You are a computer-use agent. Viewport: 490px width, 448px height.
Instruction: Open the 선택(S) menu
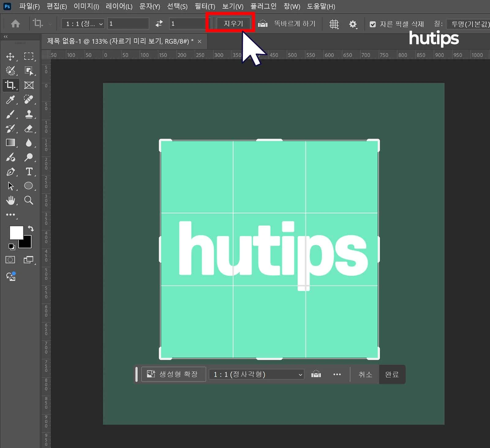pos(177,6)
